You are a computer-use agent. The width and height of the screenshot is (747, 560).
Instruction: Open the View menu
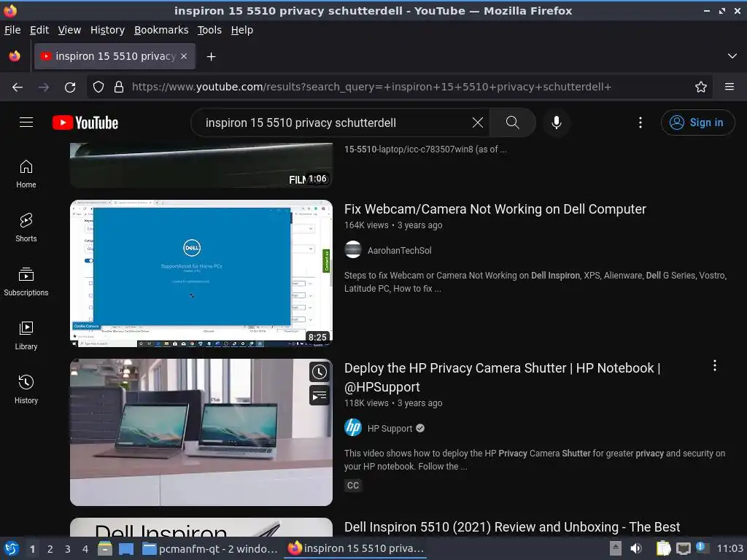pos(69,30)
